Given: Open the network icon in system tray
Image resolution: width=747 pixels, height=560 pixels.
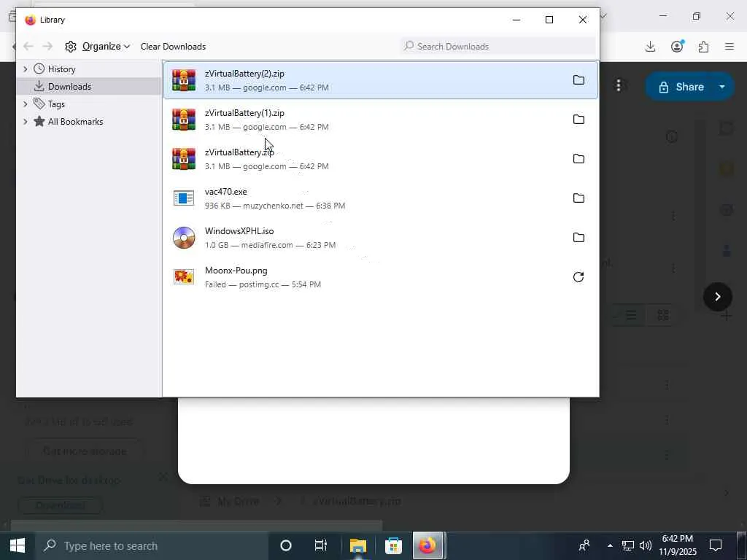Looking at the screenshot, I should pos(628,545).
